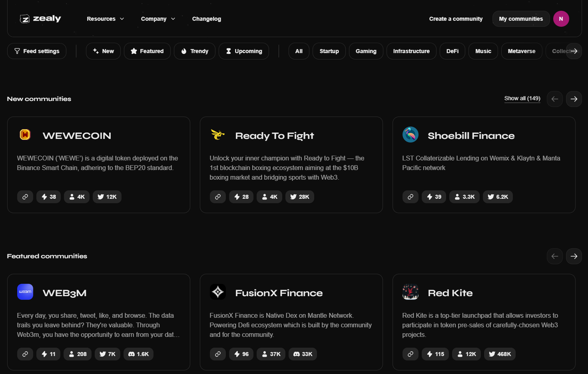588x374 pixels.
Task: Click Shoebill Finance 6.2K Twitter badge
Action: (498, 197)
